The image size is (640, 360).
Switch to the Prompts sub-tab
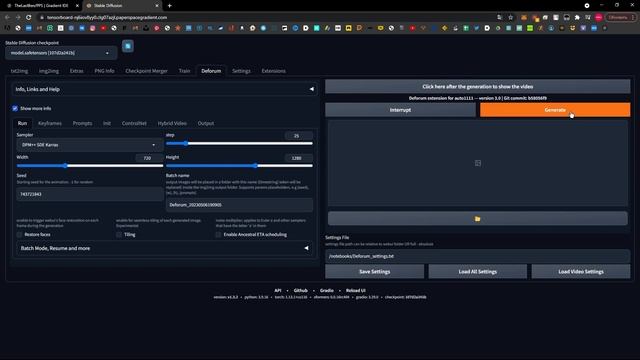click(82, 123)
